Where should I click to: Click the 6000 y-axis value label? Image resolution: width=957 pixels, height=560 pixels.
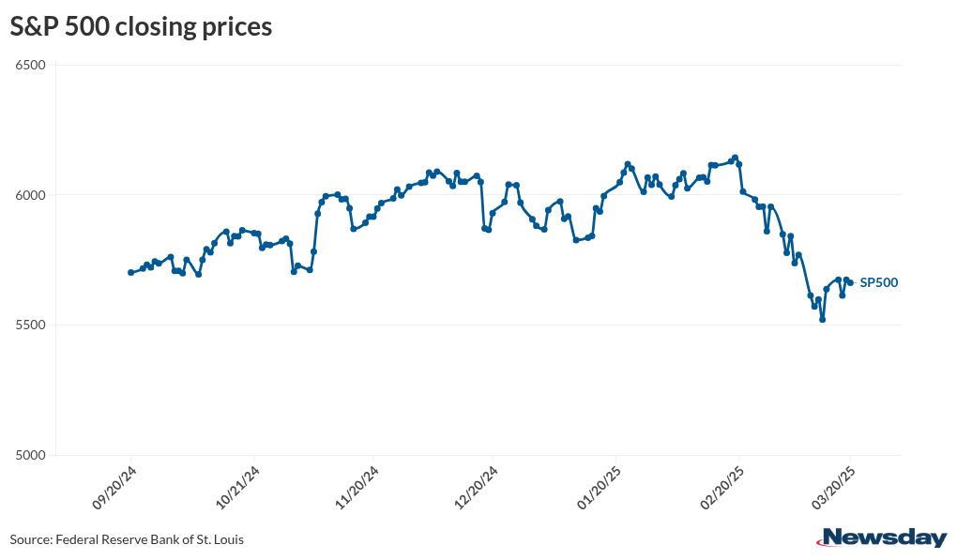(31, 195)
